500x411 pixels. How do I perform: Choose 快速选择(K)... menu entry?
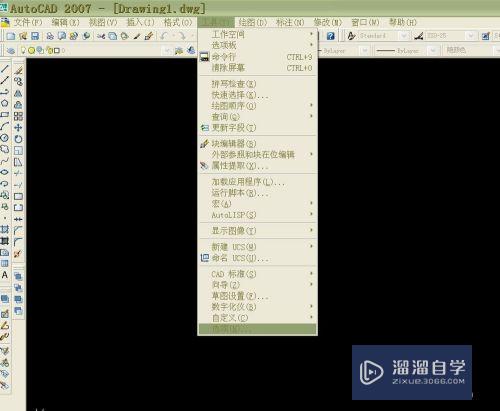tap(257, 95)
